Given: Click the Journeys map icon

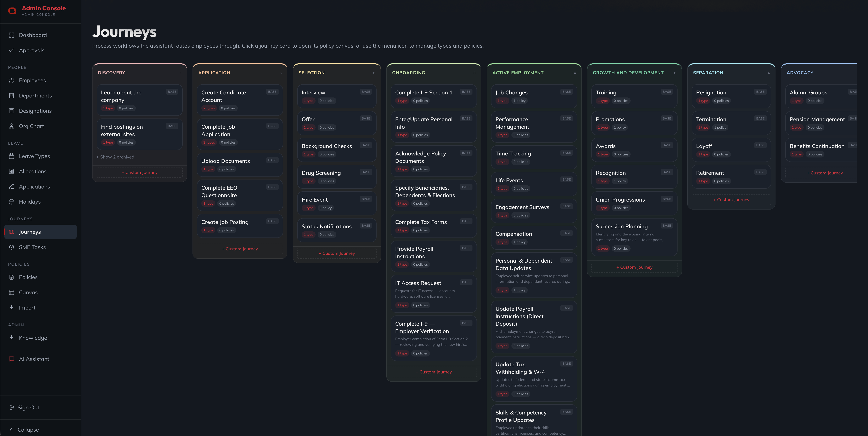Looking at the screenshot, I should 12,232.
